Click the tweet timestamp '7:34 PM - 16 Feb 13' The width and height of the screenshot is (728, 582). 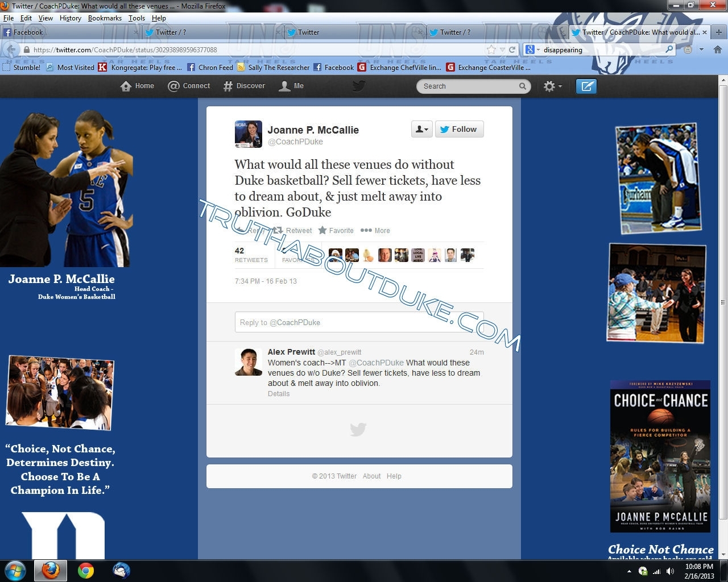[x=266, y=281]
